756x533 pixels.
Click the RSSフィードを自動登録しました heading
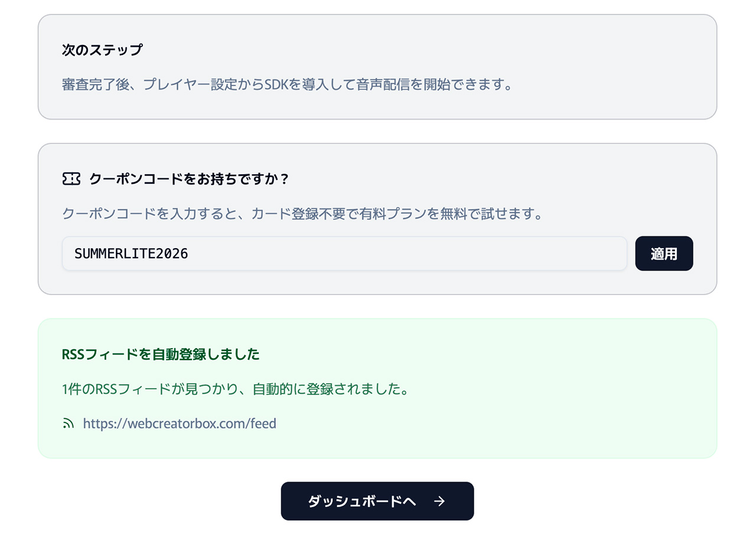tap(161, 355)
